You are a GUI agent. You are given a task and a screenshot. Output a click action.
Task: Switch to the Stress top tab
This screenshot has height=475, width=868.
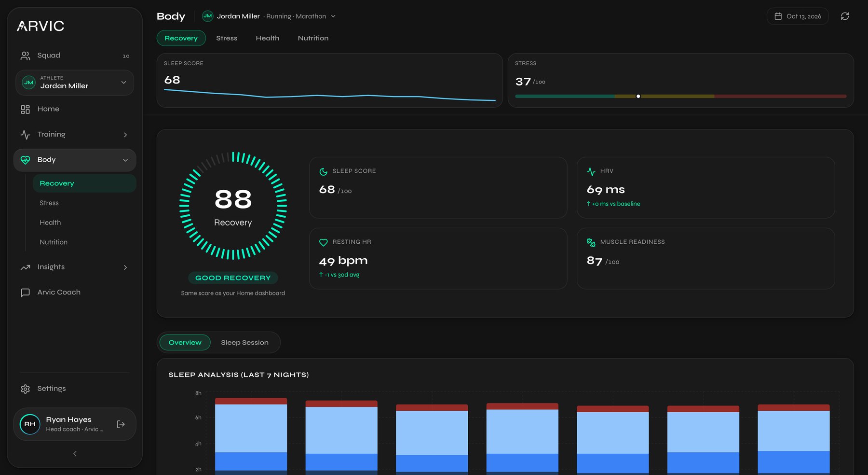(x=227, y=38)
